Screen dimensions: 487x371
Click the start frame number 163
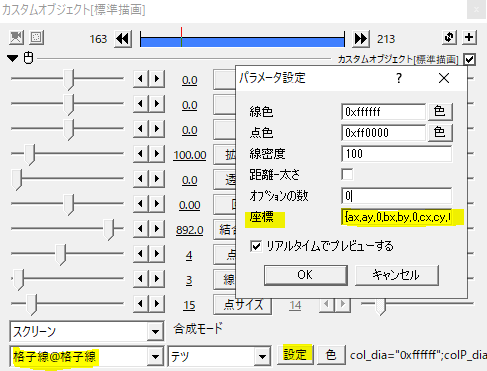(98, 39)
